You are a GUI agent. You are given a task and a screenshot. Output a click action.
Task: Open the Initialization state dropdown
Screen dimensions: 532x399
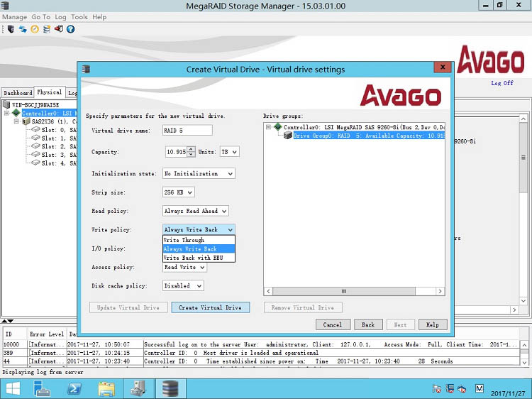[199, 173]
